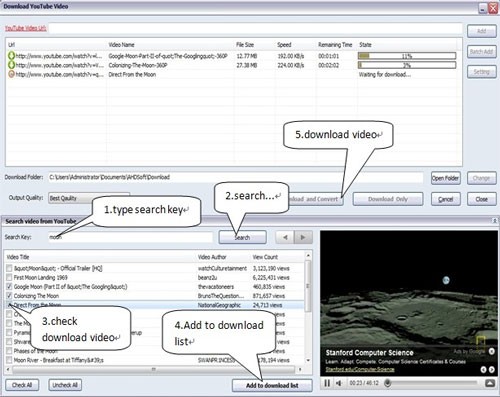This screenshot has width=500, height=397.
Task: Click the 2% download progress bar
Action: pos(407,65)
